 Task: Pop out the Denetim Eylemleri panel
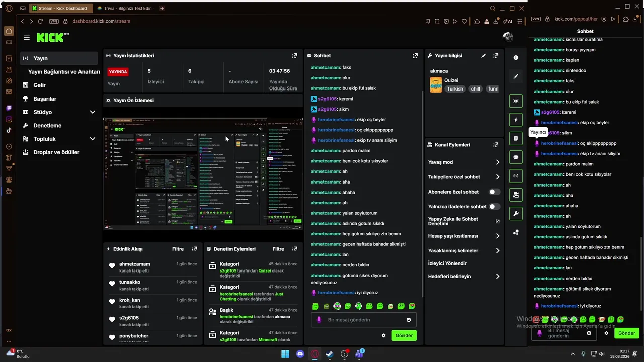point(295,249)
